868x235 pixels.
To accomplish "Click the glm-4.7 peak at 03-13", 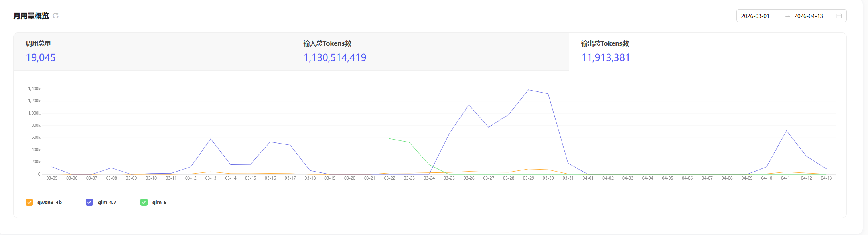I will tap(211, 139).
